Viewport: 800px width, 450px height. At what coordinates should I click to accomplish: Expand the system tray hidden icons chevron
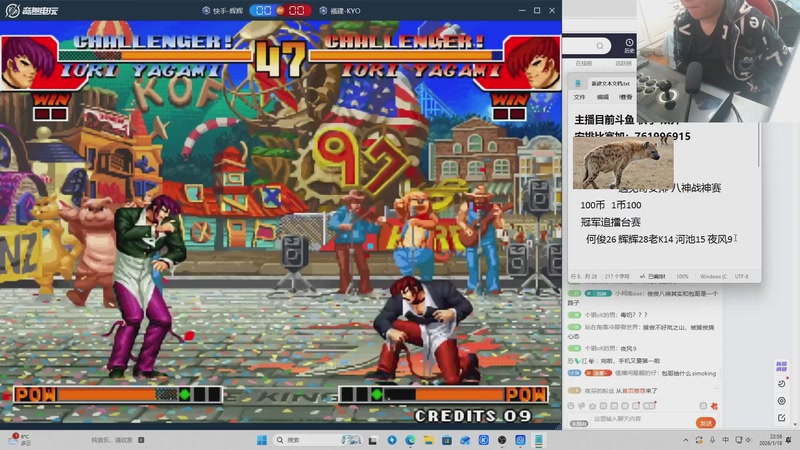click(x=685, y=440)
